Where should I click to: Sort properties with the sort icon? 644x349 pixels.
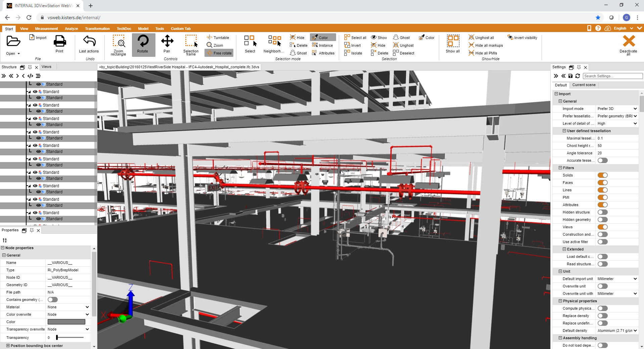[x=5, y=240]
